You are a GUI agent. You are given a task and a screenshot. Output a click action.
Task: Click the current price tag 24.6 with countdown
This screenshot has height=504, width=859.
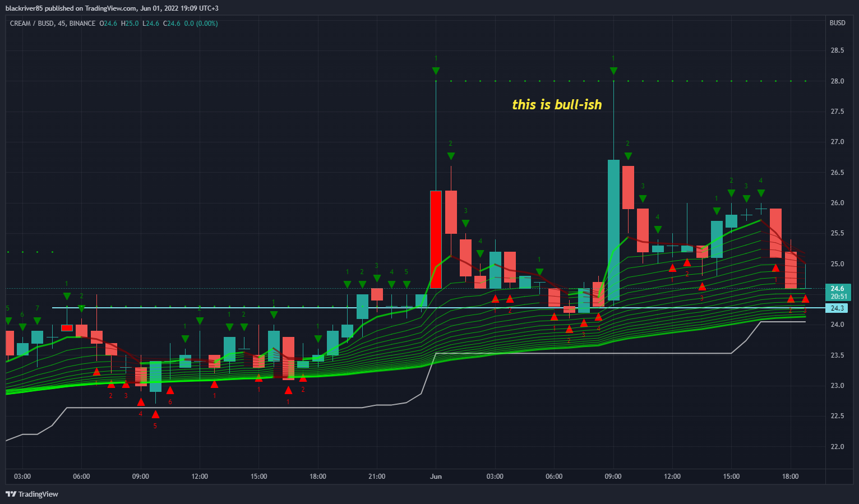point(838,293)
